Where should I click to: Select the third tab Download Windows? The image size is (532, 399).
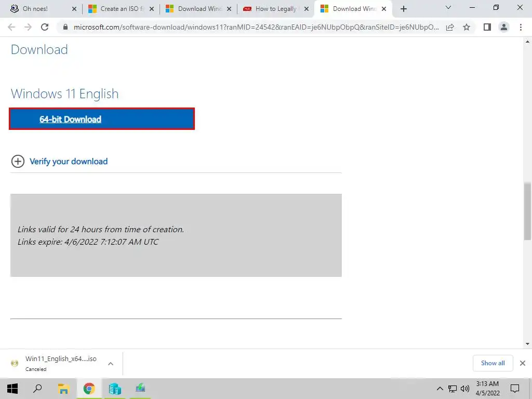[x=193, y=9]
